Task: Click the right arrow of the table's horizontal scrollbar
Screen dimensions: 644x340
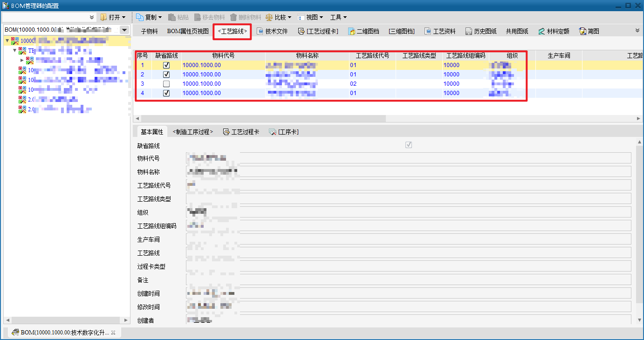Action: point(638,119)
